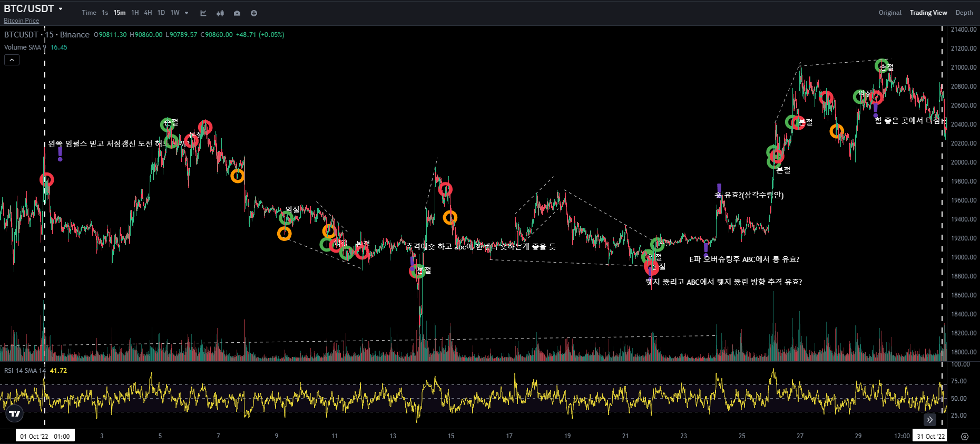Switch to the 1W interval

coord(175,13)
